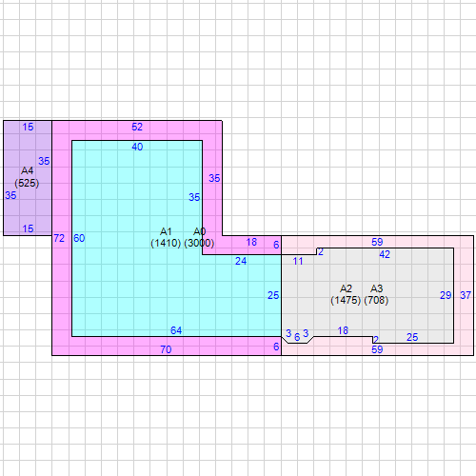Image resolution: width=476 pixels, height=476 pixels.
Task: Click the 64 dimension label
Action: pos(176,330)
